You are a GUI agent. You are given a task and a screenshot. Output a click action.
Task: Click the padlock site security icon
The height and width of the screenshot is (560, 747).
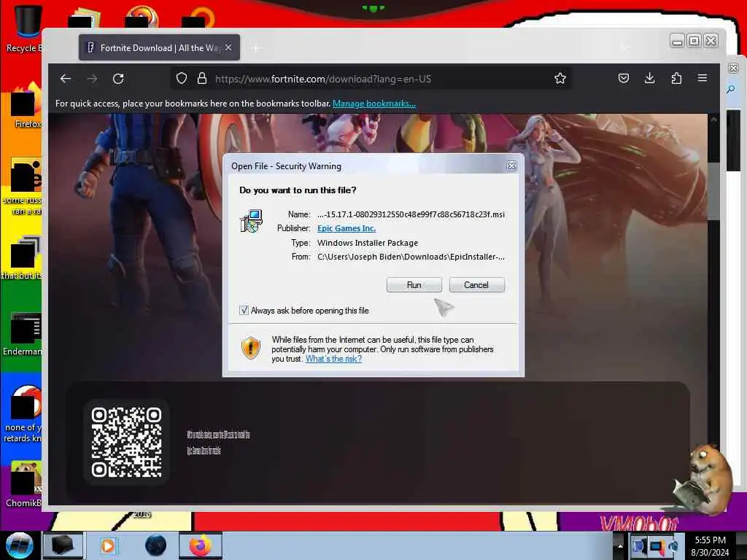coord(202,78)
